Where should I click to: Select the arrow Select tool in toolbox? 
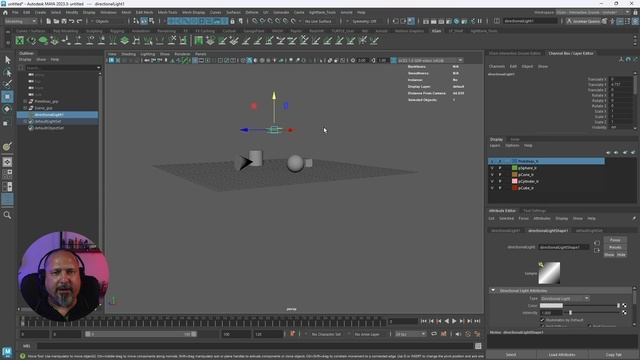pyautogui.click(x=7, y=60)
